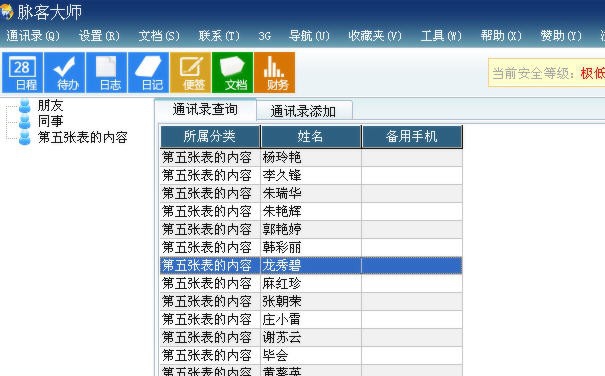
Task: Open the 帮助(X) menu
Action: tap(501, 36)
